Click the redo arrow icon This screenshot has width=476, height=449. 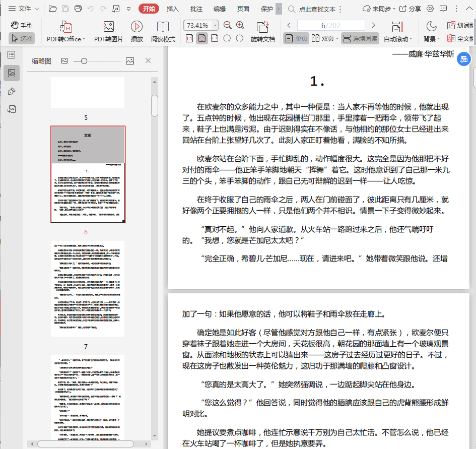click(x=103, y=9)
